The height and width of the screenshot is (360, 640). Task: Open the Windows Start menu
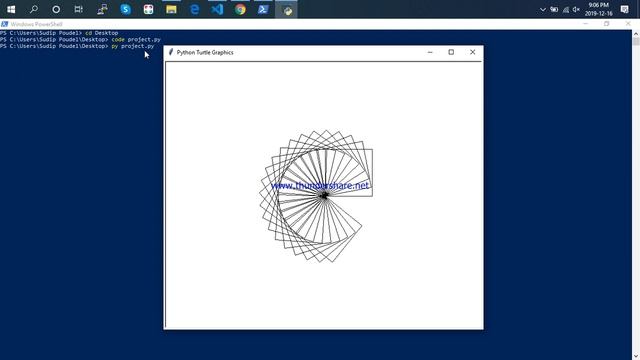pyautogui.click(x=11, y=9)
